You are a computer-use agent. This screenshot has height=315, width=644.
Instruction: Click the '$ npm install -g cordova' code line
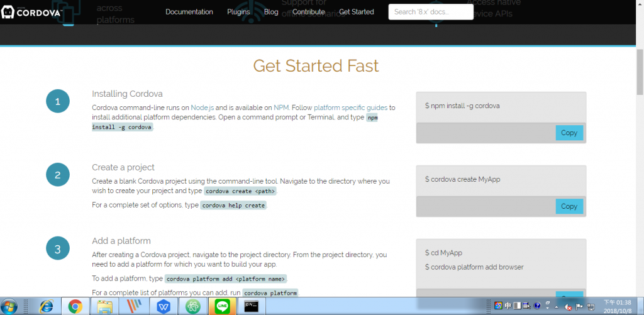pyautogui.click(x=462, y=106)
